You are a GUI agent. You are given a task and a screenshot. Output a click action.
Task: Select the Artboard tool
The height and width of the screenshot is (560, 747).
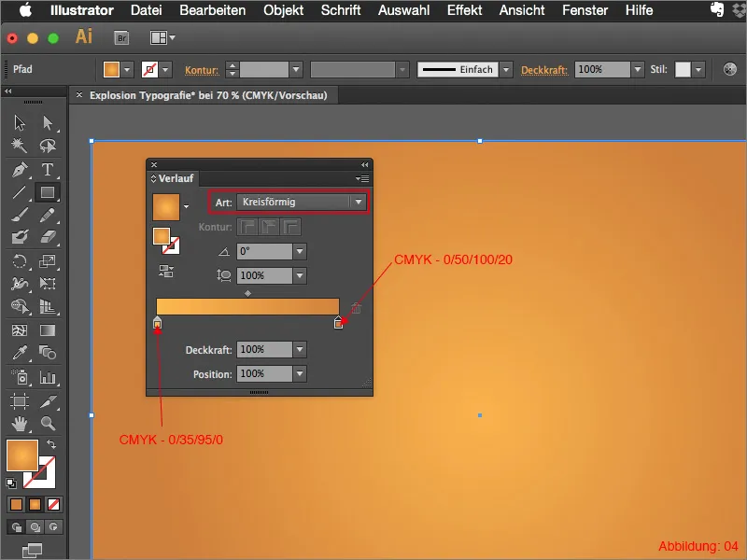(20, 401)
